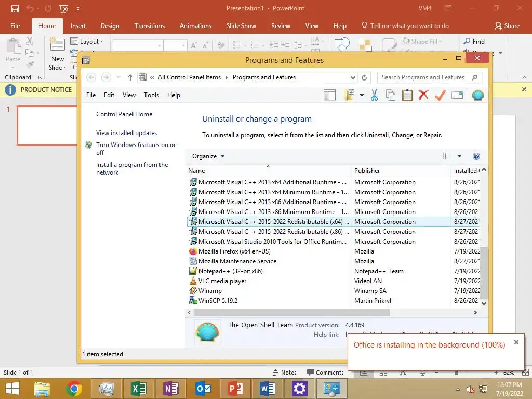Click the Paste clipboard icon in Programs and Features toolbar
This screenshot has height=399, width=532.
(x=407, y=96)
